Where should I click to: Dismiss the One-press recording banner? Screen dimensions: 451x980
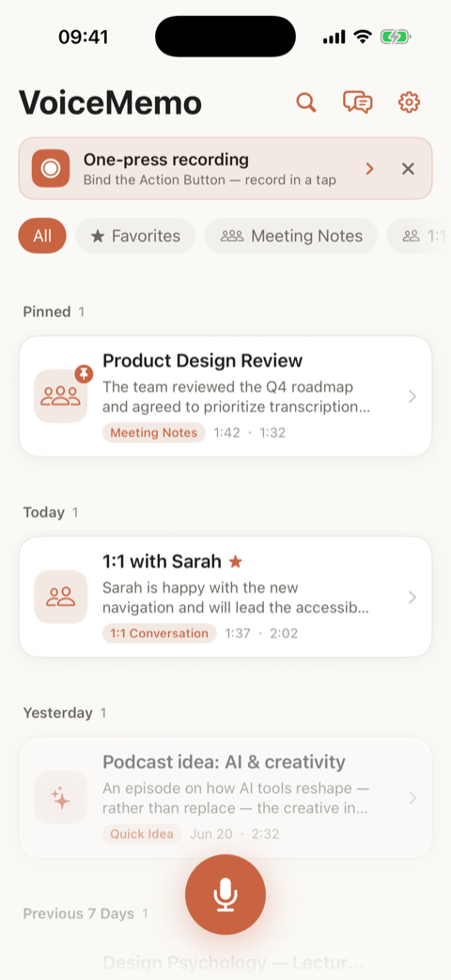(408, 169)
